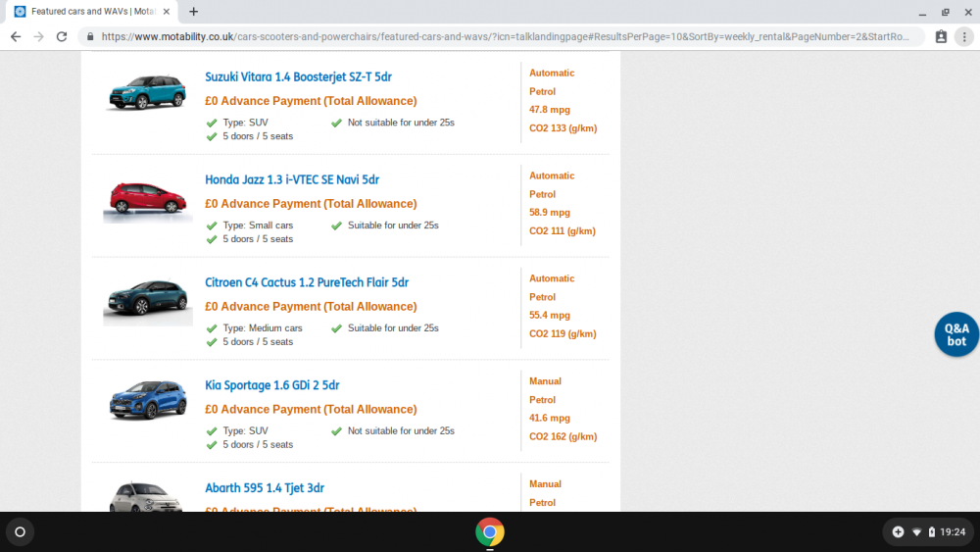
Task: Click the red Honda Jazz thumbnail
Action: point(148,199)
